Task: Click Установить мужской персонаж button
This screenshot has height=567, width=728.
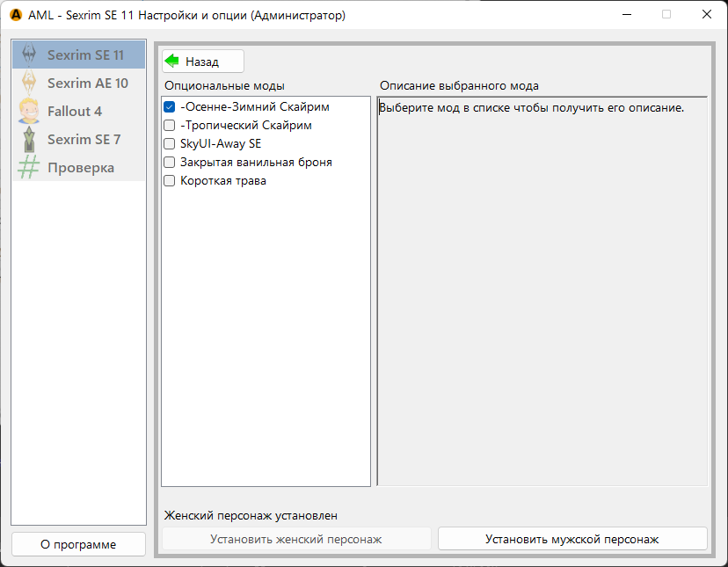Action: pyautogui.click(x=572, y=539)
